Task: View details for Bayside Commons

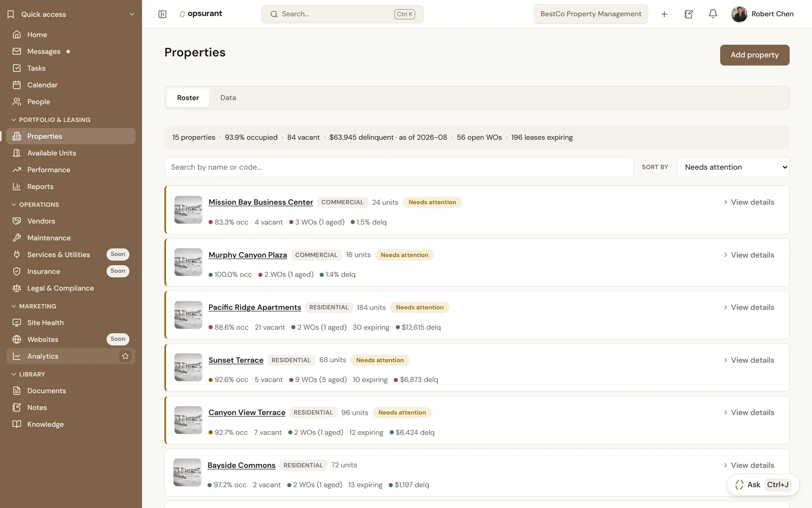Action: pyautogui.click(x=749, y=465)
